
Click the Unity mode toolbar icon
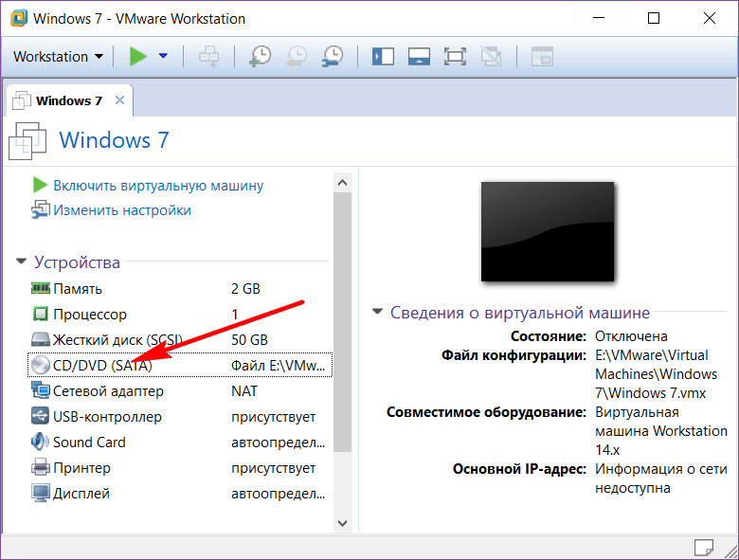pyautogui.click(x=491, y=57)
